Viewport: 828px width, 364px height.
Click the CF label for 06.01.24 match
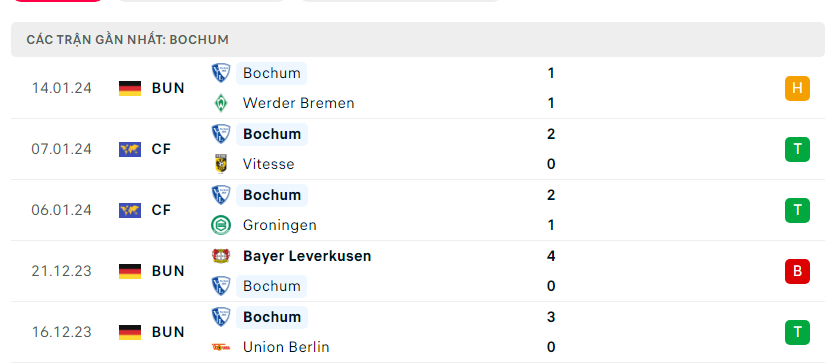tap(161, 210)
